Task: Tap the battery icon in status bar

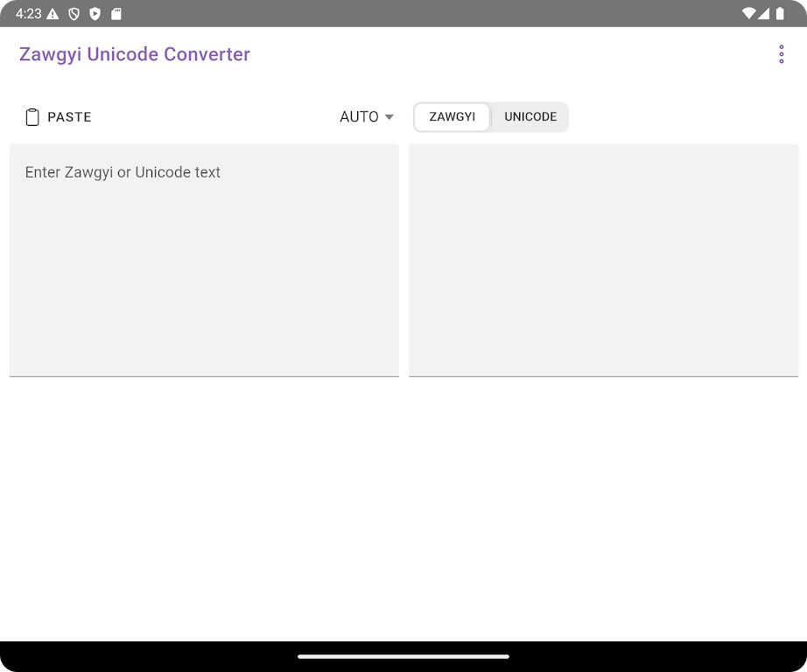Action: click(779, 14)
